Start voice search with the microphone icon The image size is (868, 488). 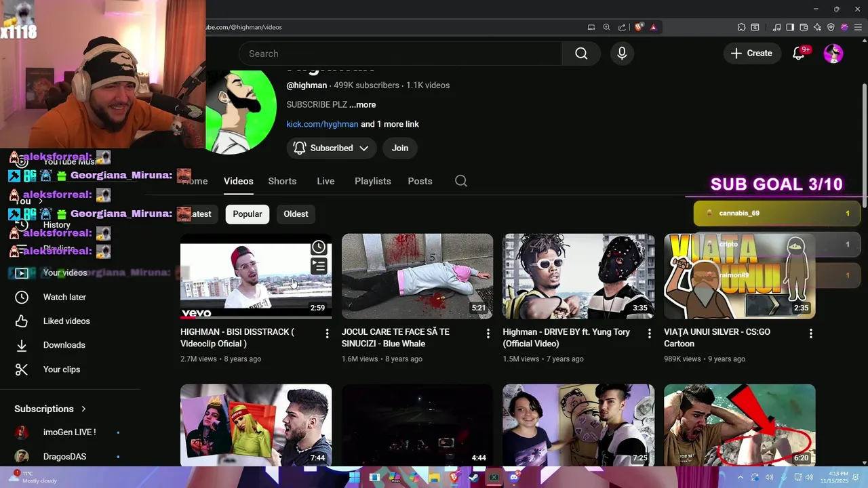[622, 54]
